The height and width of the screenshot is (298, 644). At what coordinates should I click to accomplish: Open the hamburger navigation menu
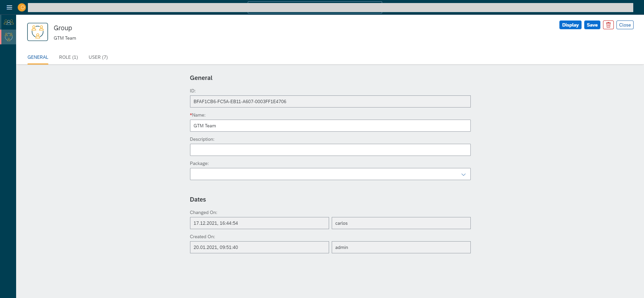click(x=9, y=7)
